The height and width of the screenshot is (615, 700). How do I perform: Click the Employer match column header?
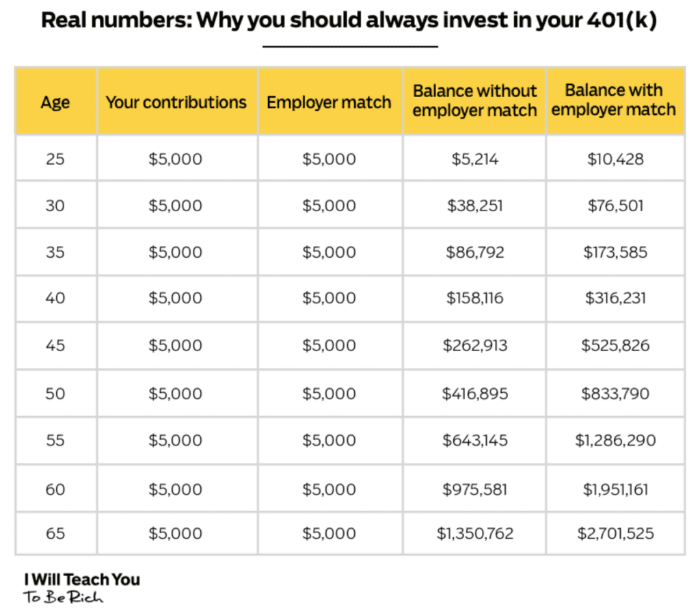click(x=329, y=102)
